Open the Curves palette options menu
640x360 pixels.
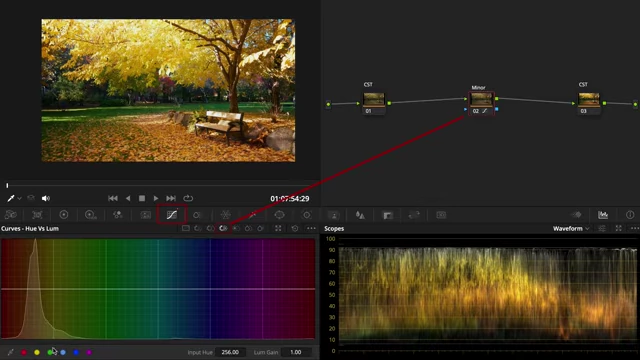point(311,228)
